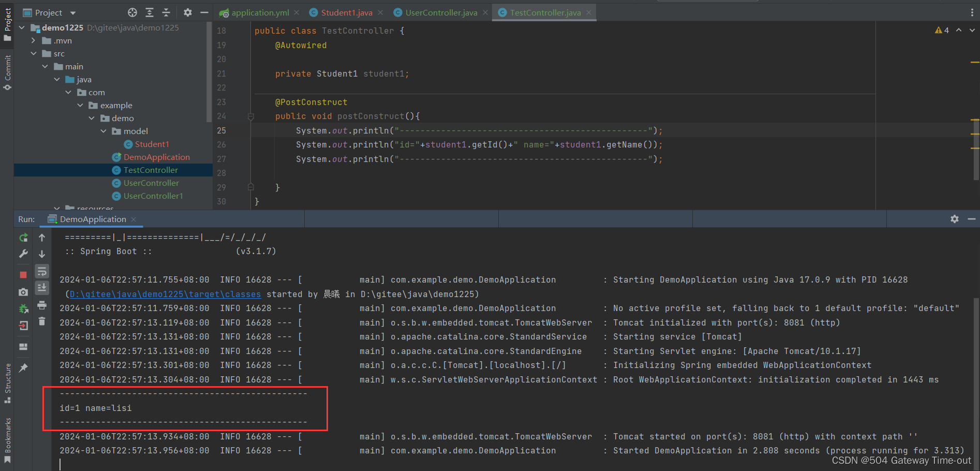
Task: Click the exit application icon in Run panel
Action: coord(23,326)
